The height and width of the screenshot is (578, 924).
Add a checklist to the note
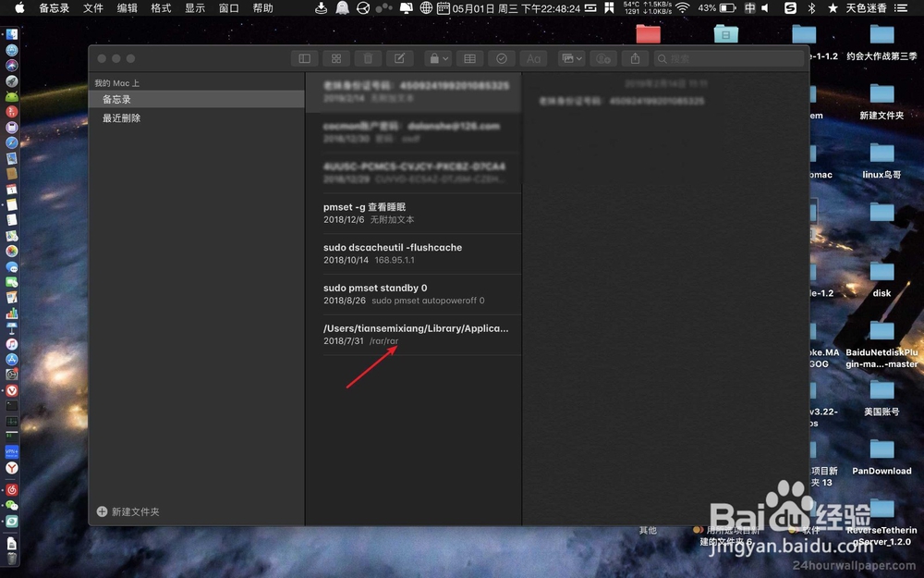point(502,57)
